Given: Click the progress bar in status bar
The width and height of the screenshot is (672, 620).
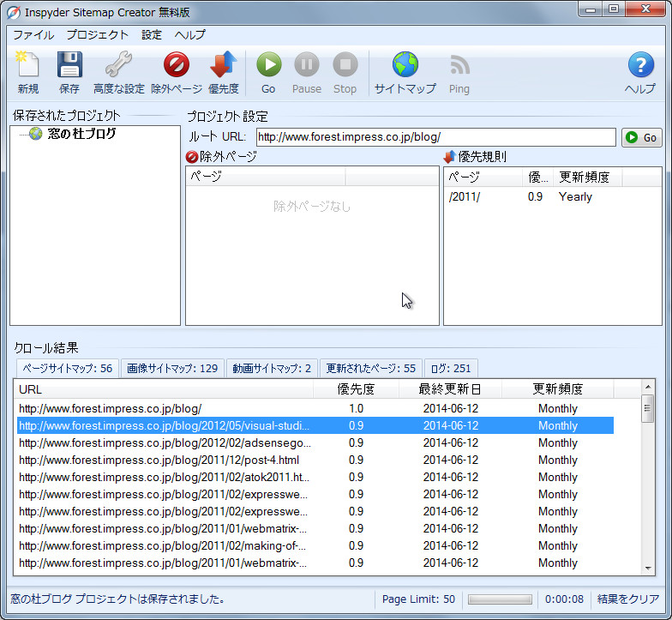Looking at the screenshot, I should (500, 599).
